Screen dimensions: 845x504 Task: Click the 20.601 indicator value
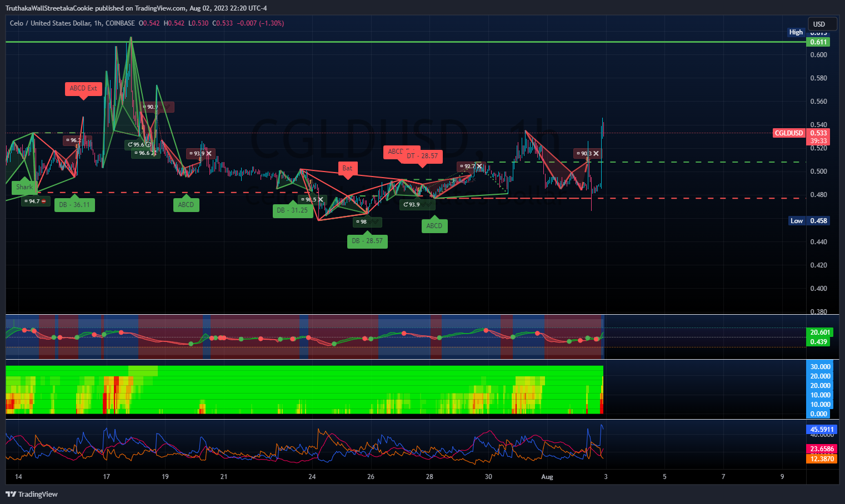pos(818,332)
